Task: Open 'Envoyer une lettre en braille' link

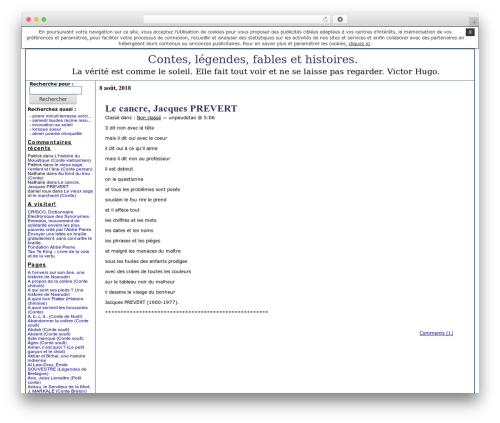Action: (x=60, y=238)
